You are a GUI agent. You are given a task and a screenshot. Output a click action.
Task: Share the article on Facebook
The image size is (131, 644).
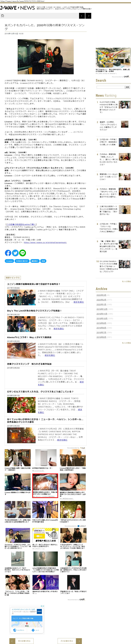(8, 253)
